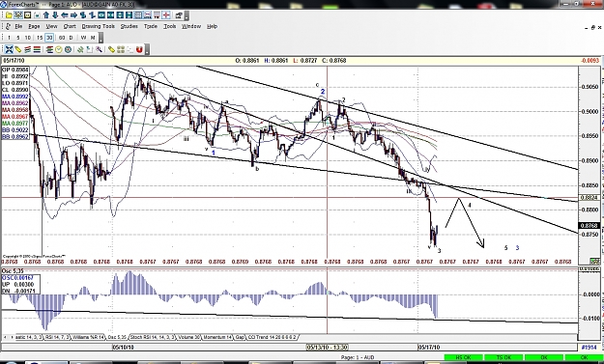604x364 pixels.
Task: Expand the timeframe toolbar overflow arrow
Action: tap(101, 38)
